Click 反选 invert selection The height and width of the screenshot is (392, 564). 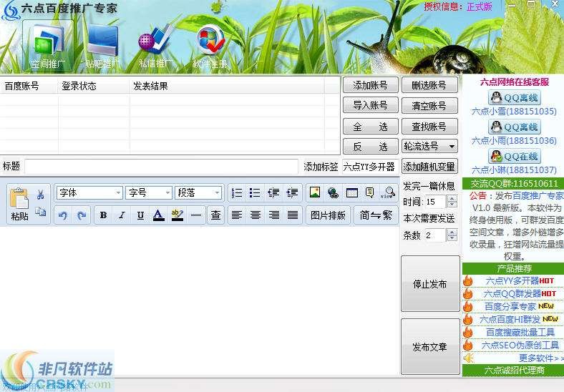coord(371,147)
